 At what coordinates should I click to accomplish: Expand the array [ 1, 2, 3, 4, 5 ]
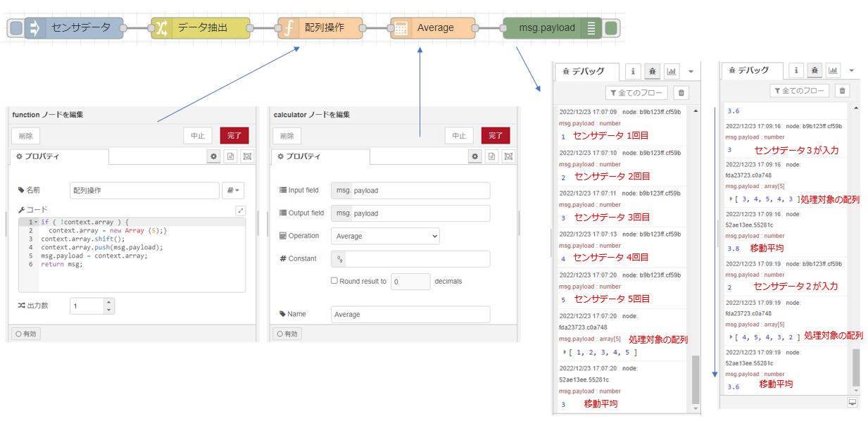click(x=565, y=352)
